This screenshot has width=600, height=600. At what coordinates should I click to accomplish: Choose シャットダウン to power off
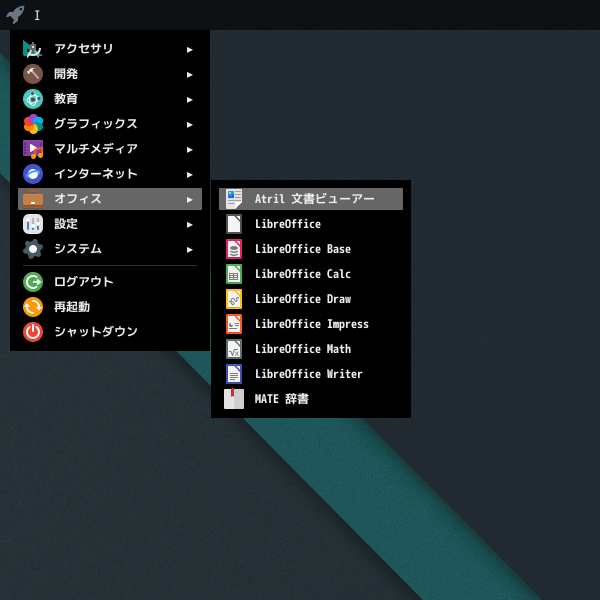tap(110, 332)
